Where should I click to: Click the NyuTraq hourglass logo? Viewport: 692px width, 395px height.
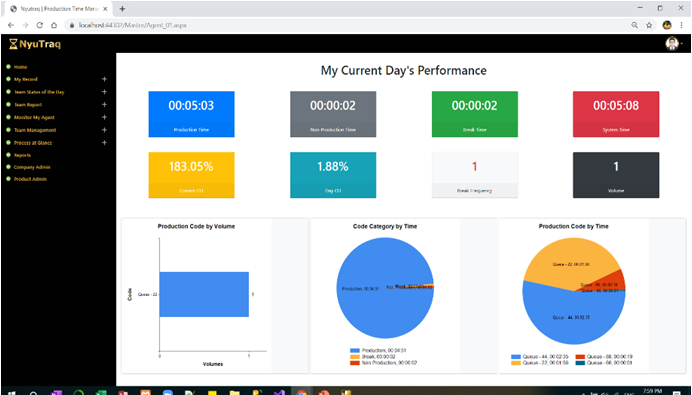[x=35, y=44]
